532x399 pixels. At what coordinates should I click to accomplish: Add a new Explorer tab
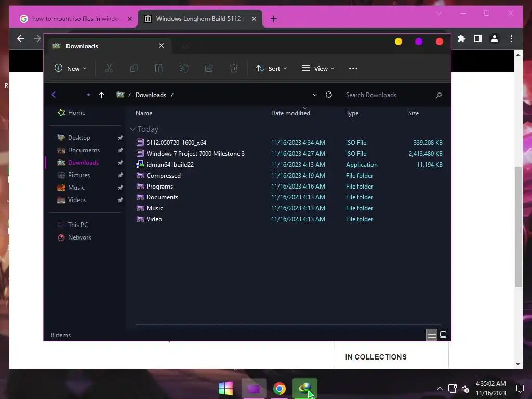pyautogui.click(x=185, y=46)
